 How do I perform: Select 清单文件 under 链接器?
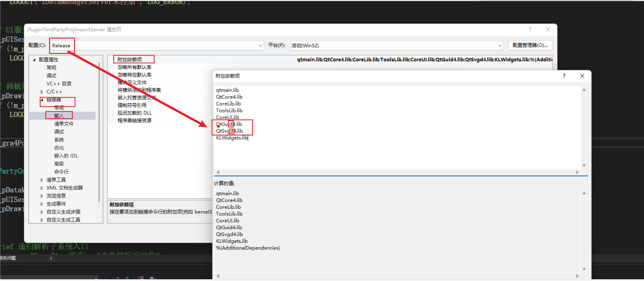(64, 124)
